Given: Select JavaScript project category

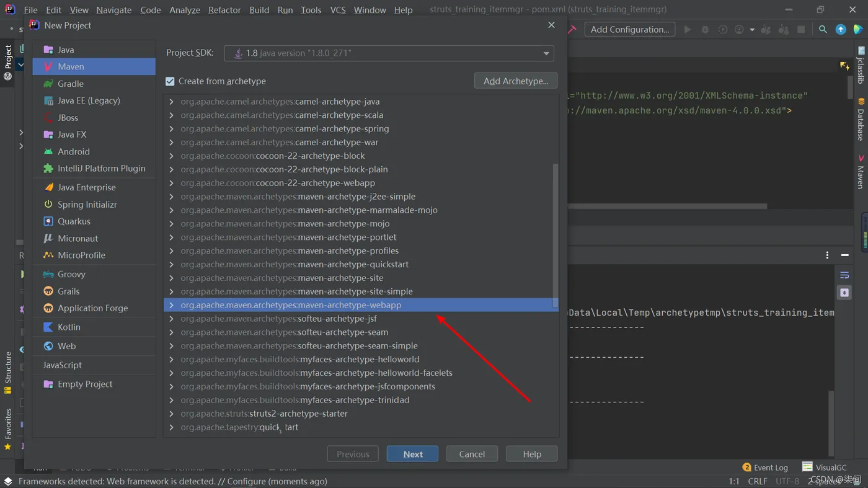Looking at the screenshot, I should coord(94,365).
